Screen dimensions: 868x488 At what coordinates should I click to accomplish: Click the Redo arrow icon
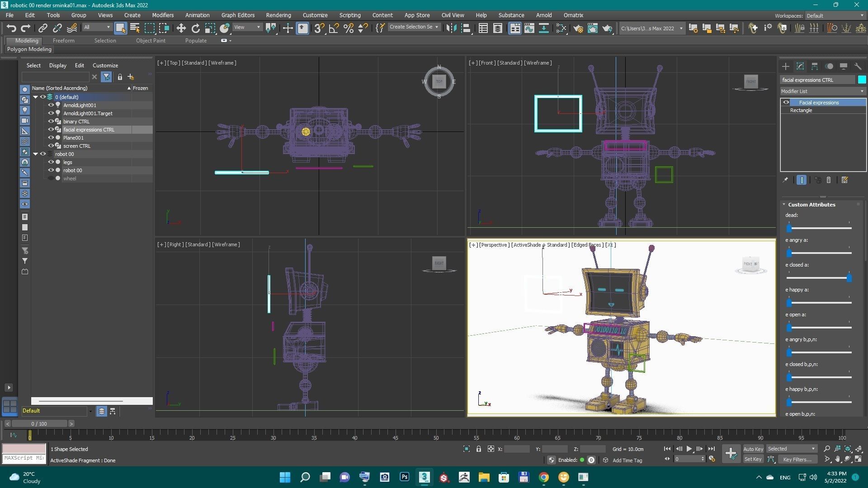(26, 28)
